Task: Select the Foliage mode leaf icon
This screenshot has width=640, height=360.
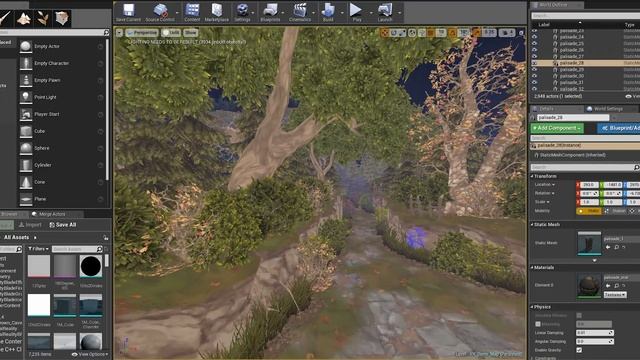Action: pyautogui.click(x=42, y=18)
